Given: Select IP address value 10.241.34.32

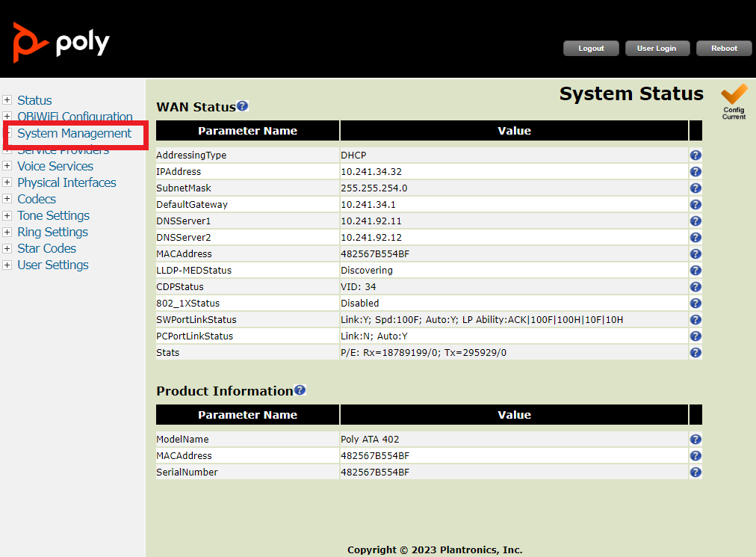Looking at the screenshot, I should [x=371, y=172].
